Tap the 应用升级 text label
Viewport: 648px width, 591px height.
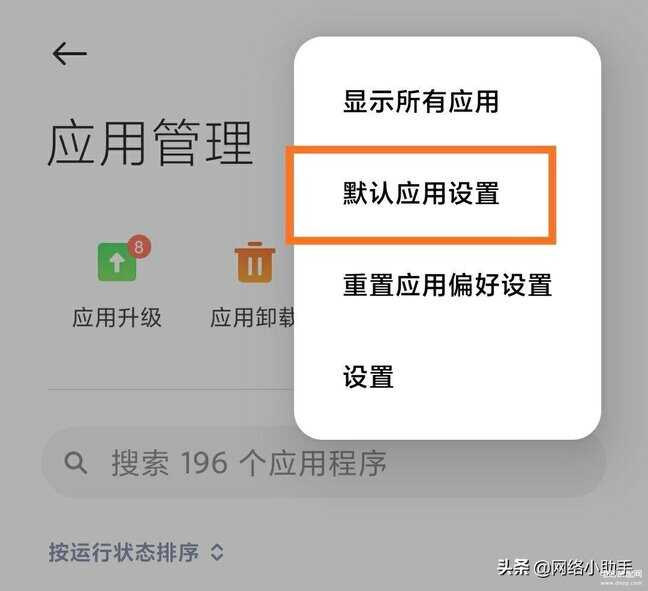[x=117, y=317]
